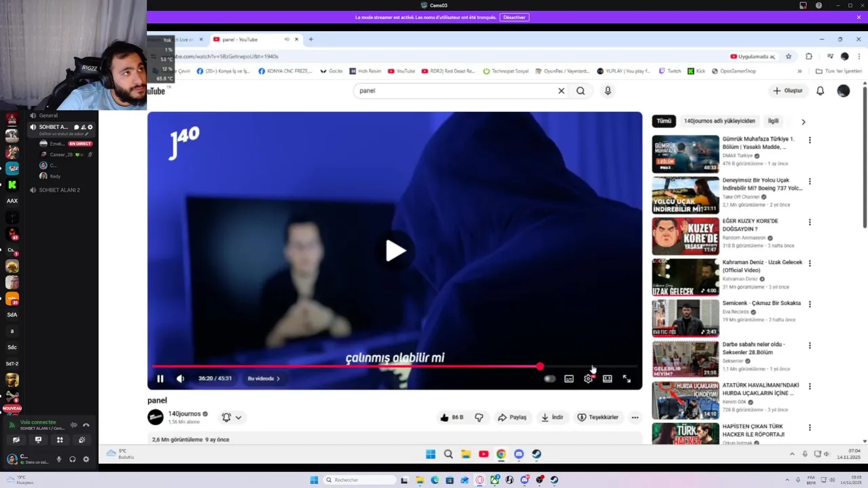
Task: Seek video using the red progress bar
Action: click(x=395, y=367)
